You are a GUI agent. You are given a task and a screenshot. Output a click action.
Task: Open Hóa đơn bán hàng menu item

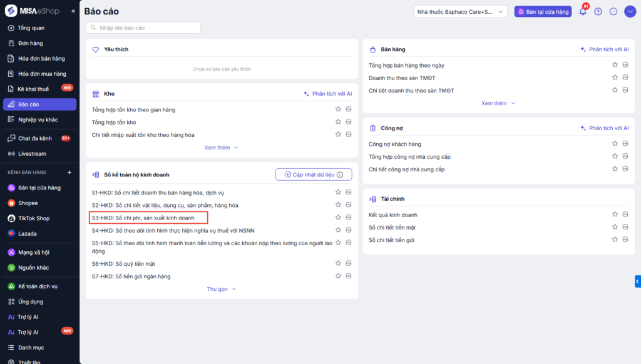point(41,58)
